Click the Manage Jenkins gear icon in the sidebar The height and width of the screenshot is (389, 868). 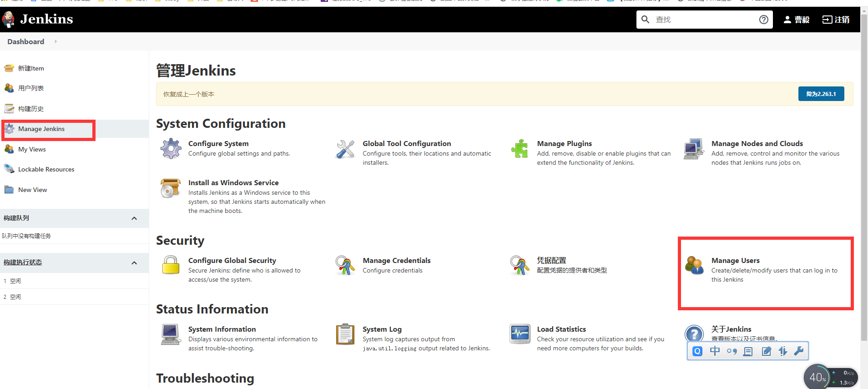(x=9, y=129)
